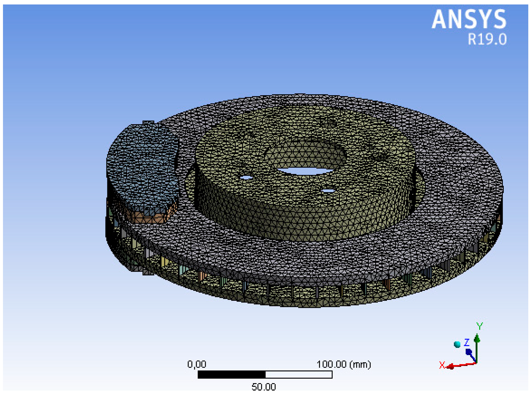
Task: Click the 100.00 (mm) scale label
Action: 344,364
